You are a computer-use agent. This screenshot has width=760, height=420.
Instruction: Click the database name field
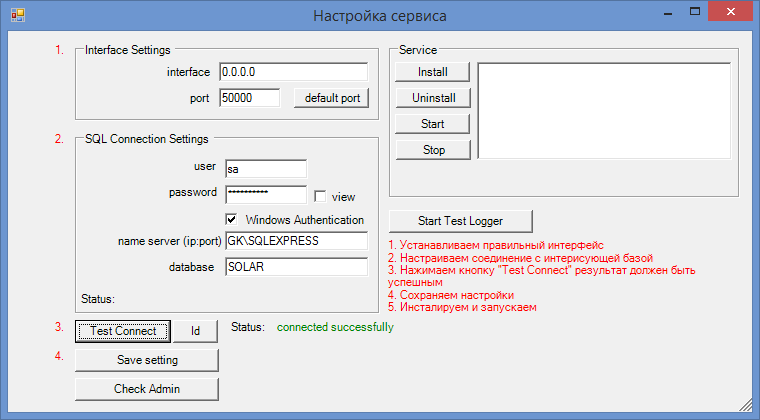pyautogui.click(x=296, y=267)
